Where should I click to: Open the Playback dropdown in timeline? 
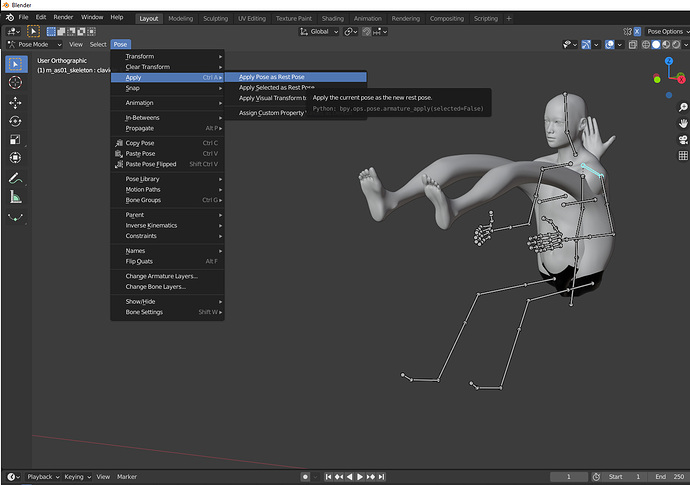click(x=43, y=477)
